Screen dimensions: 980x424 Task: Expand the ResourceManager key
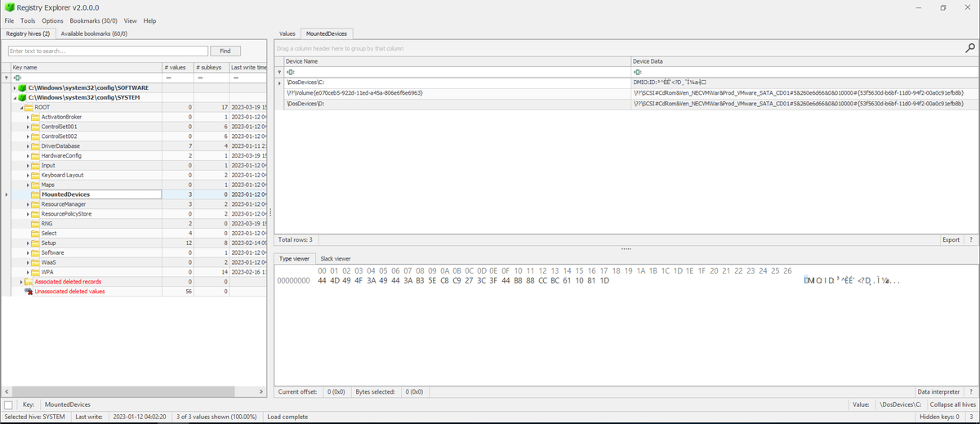coord(28,204)
